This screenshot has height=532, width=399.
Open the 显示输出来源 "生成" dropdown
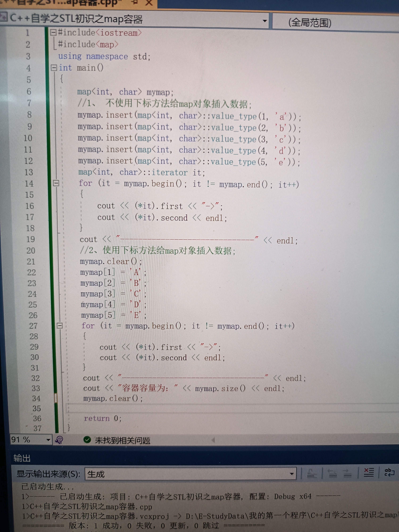pos(292,474)
